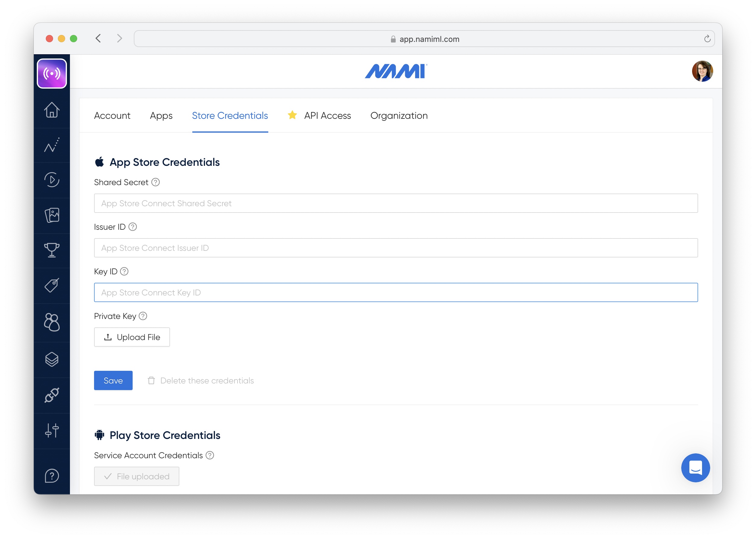This screenshot has height=539, width=756.
Task: Click the Private Key help icon
Action: pos(143,316)
